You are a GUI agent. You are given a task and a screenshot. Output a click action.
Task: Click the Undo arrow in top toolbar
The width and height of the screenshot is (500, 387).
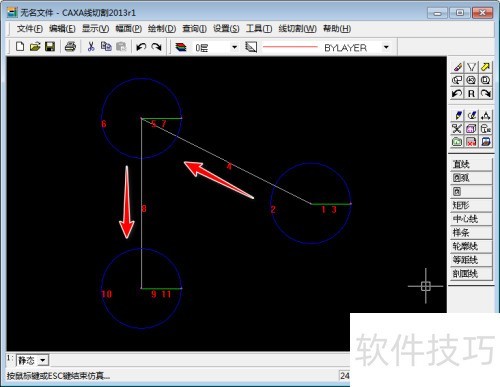(x=141, y=47)
